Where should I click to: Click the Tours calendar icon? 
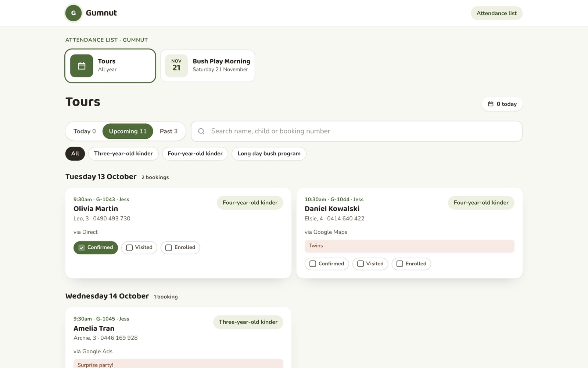[82, 66]
